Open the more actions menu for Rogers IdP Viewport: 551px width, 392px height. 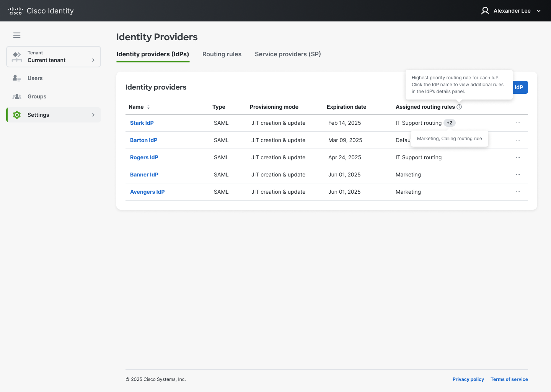518,157
